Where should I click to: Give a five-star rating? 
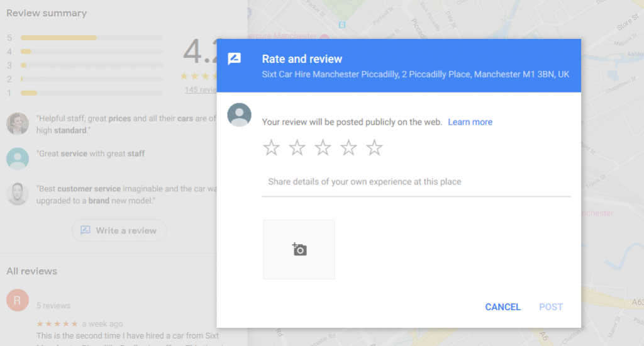coord(374,148)
